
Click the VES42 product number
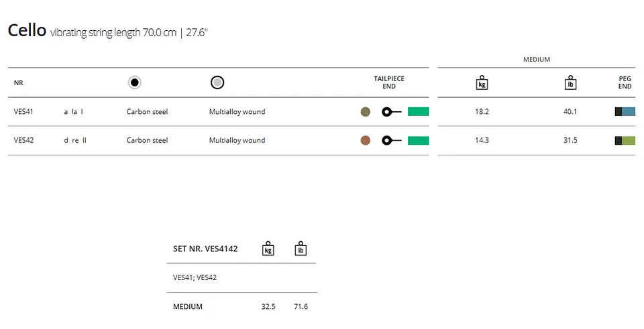[24, 140]
